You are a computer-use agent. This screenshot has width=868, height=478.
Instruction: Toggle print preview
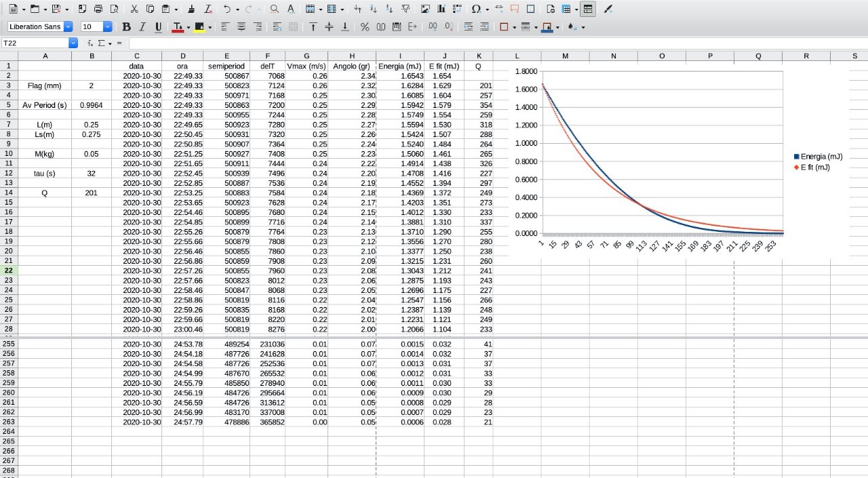[x=115, y=9]
